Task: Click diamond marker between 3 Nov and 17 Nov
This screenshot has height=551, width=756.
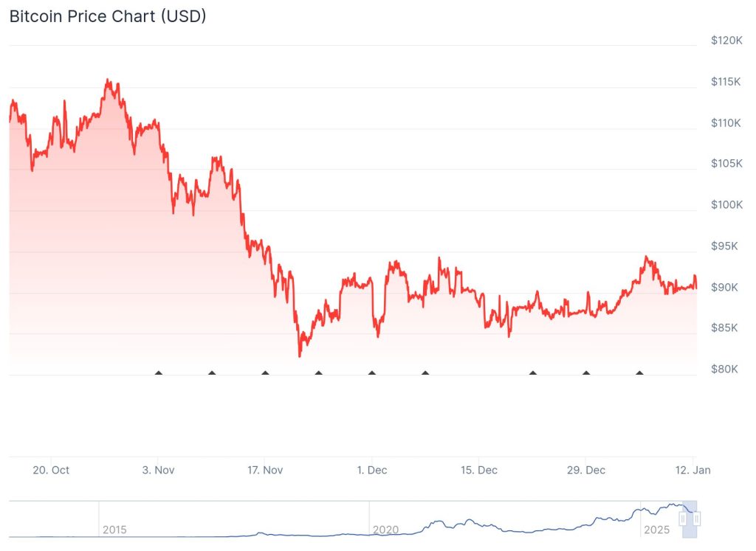Action: [212, 372]
